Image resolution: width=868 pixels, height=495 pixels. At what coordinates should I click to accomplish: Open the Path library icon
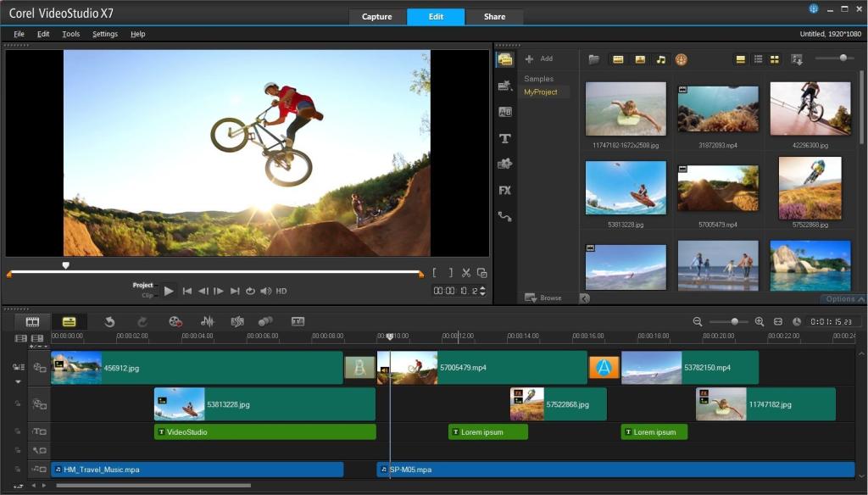[x=505, y=216]
